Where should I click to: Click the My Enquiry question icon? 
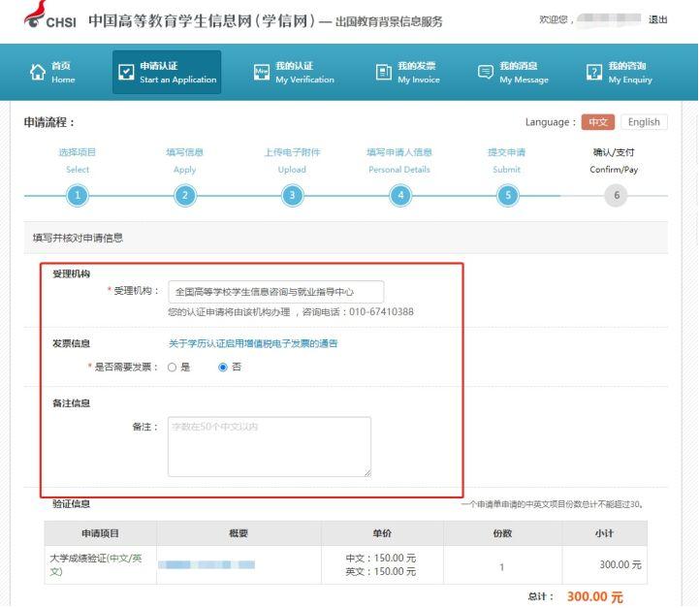(594, 72)
